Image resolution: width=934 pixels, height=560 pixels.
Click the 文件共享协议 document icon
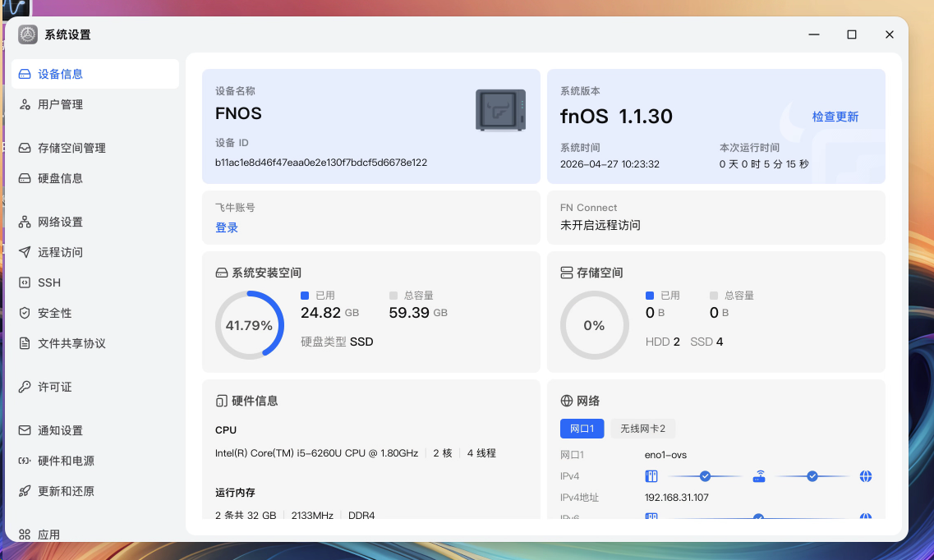[25, 343]
